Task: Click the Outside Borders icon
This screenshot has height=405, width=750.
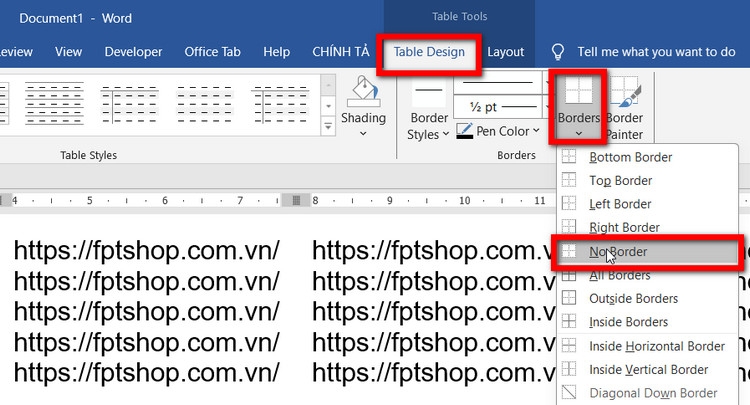Action: tap(569, 297)
